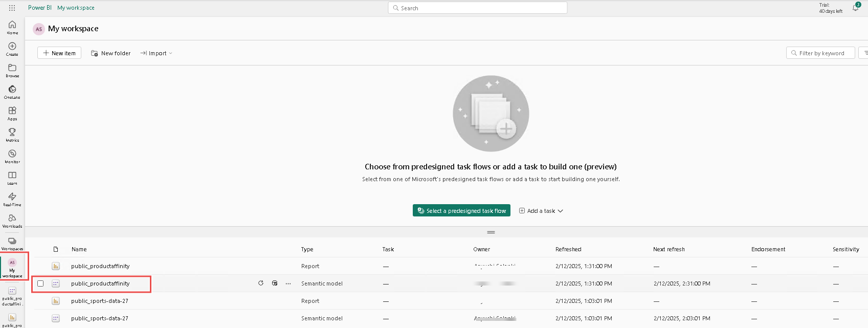Expand the Add a task dropdown

tap(541, 211)
